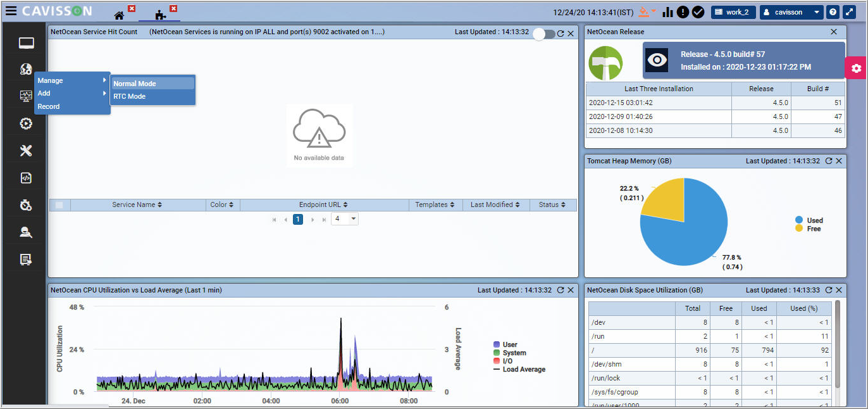868x409 pixels.
Task: Click the monitor icon in left sidebar
Action: click(26, 43)
